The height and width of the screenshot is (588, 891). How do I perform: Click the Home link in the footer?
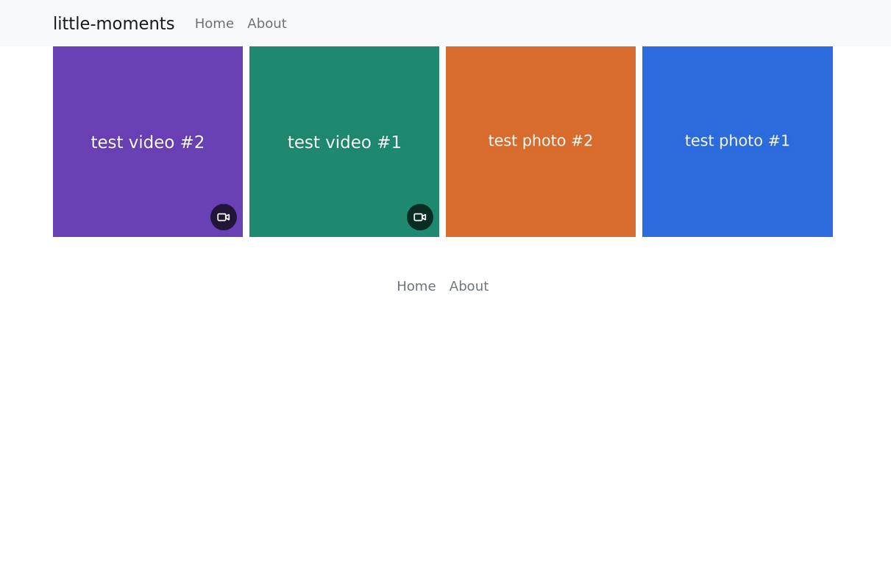tap(416, 286)
